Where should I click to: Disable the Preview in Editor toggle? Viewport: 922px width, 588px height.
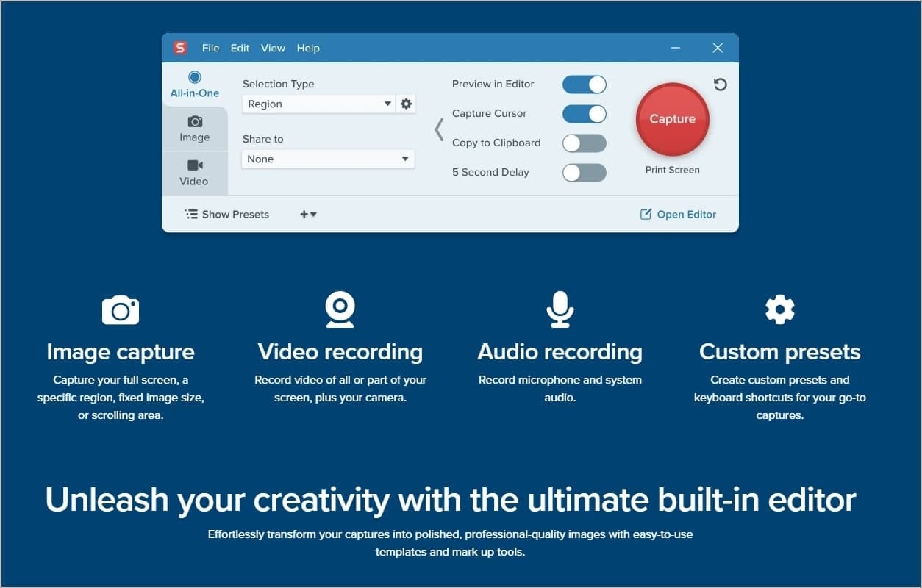585,84
